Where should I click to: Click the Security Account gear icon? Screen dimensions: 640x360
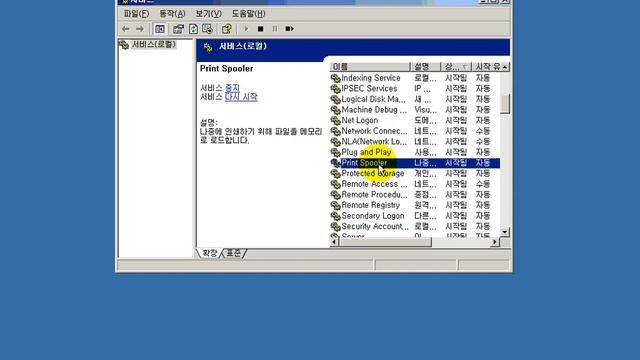(x=336, y=227)
